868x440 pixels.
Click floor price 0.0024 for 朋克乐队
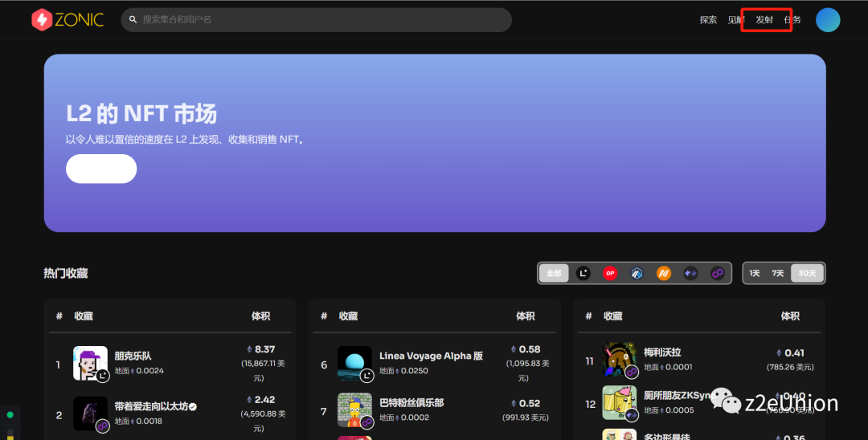coord(150,370)
